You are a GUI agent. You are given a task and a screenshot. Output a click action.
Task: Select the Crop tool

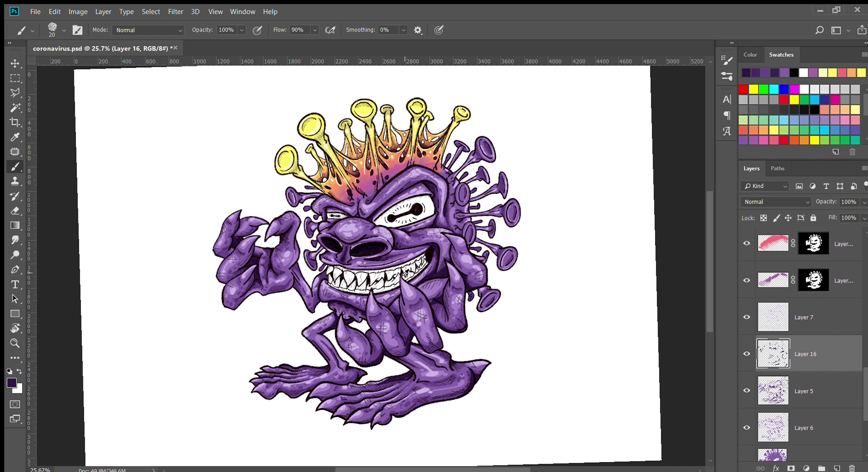(x=15, y=122)
